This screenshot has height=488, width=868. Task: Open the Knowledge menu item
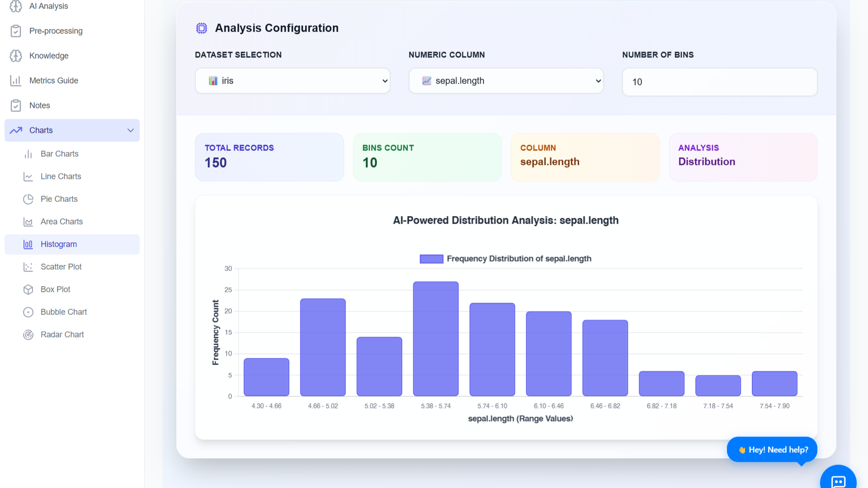point(49,56)
